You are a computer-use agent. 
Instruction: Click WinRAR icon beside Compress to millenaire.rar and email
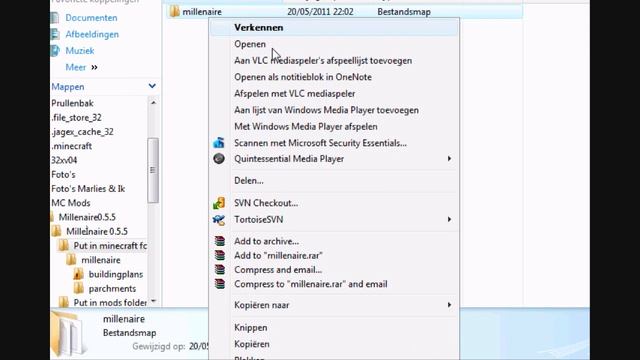point(220,284)
